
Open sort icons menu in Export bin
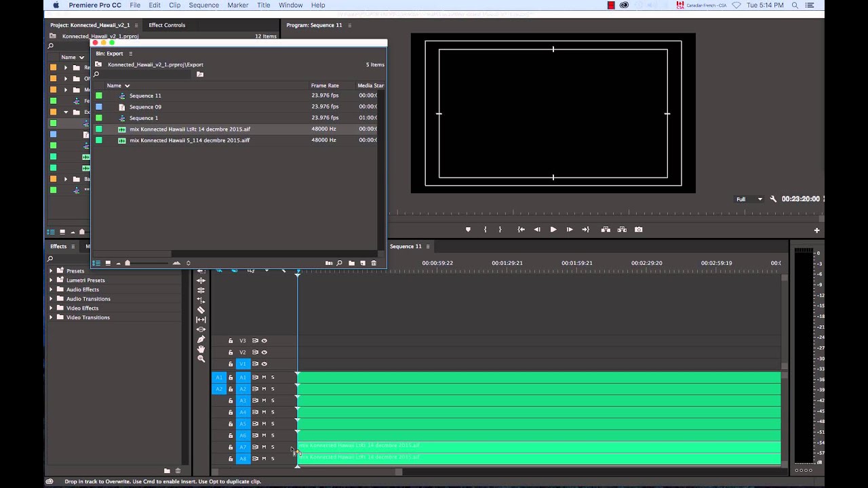pos(188,263)
